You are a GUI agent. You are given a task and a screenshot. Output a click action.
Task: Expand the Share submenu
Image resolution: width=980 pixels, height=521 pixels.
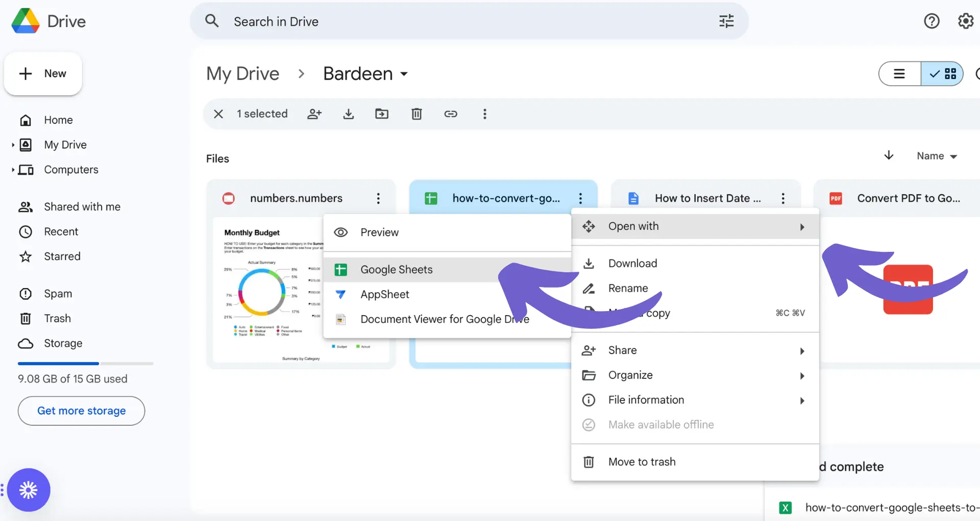click(695, 350)
